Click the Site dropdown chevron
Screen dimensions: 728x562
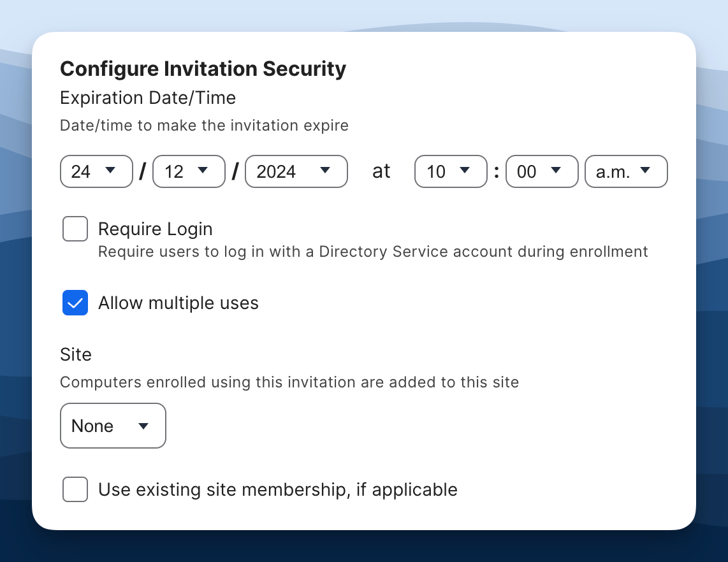143,426
